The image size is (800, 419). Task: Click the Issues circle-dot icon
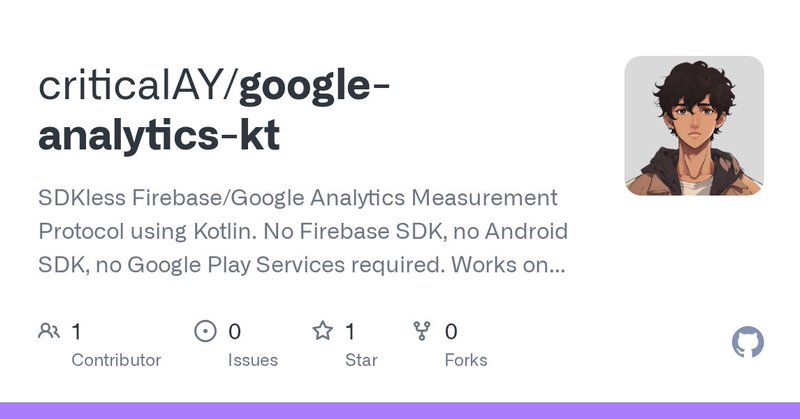click(x=205, y=331)
